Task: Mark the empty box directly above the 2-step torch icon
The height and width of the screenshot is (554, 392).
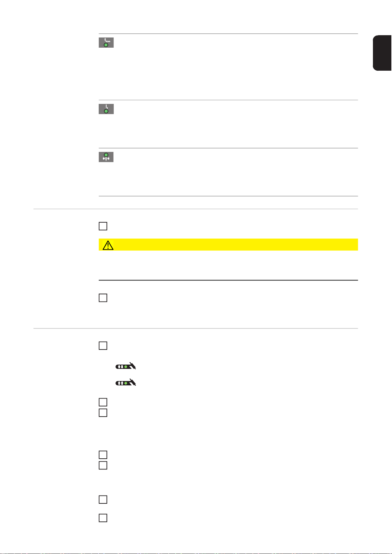Action: pos(103,346)
